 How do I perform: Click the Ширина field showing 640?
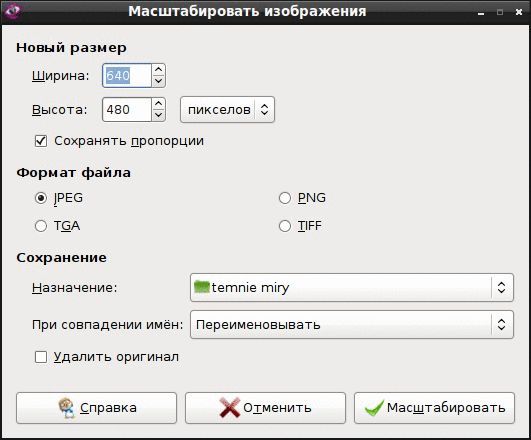[x=127, y=76]
